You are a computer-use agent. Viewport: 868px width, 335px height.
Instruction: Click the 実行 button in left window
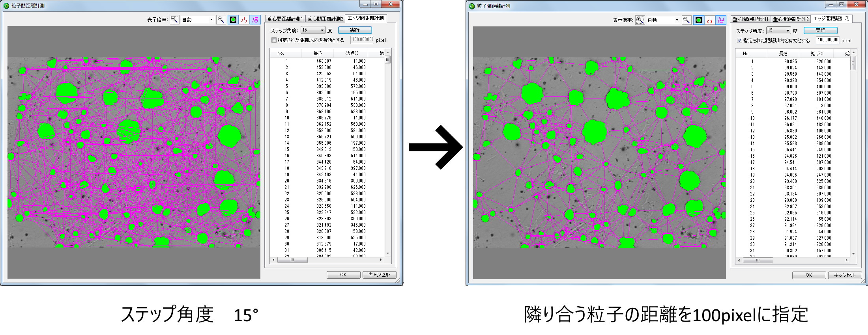tap(355, 30)
